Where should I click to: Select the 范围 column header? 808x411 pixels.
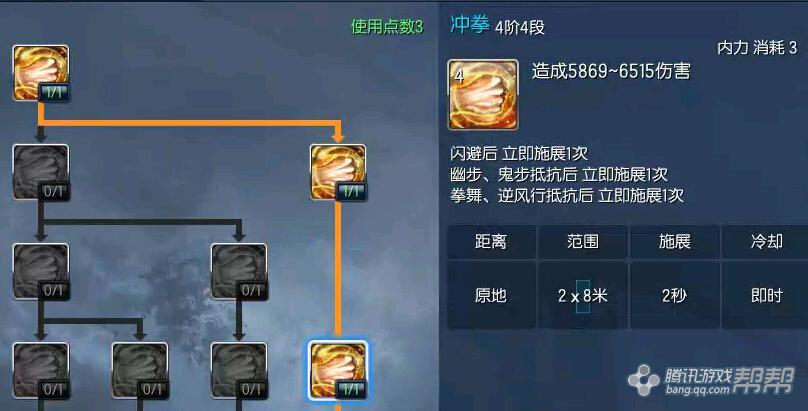click(x=583, y=242)
